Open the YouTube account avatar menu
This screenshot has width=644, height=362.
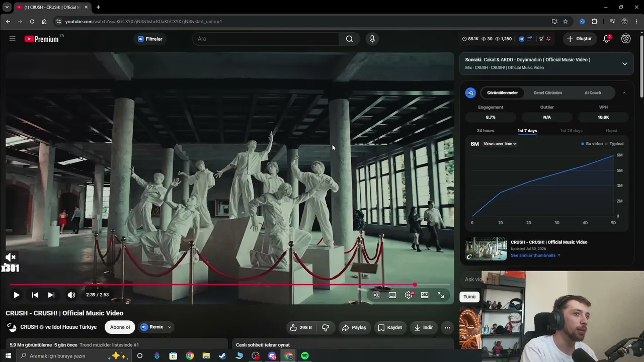[x=626, y=39]
